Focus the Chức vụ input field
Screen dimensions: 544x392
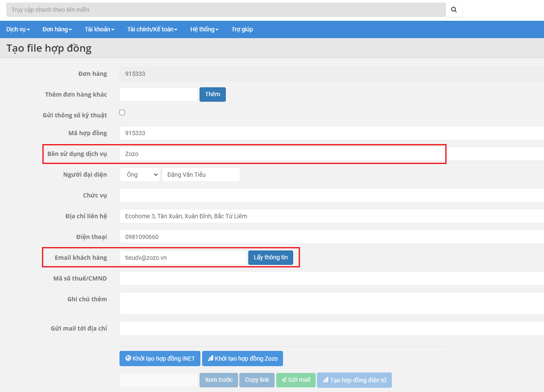click(332, 195)
